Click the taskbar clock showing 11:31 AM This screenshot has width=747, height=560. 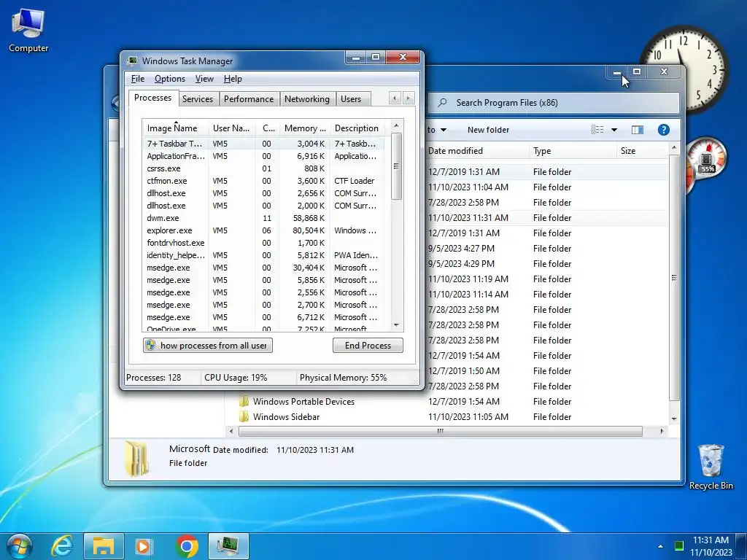(711, 546)
